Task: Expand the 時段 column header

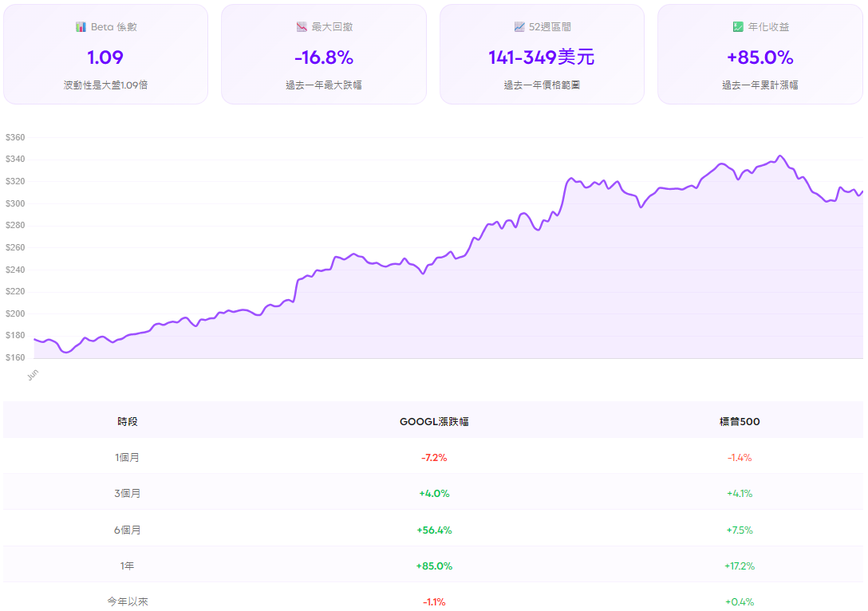Action: (128, 421)
